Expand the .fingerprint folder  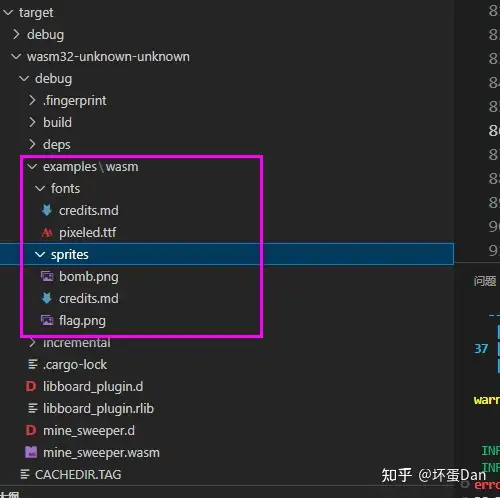32,100
